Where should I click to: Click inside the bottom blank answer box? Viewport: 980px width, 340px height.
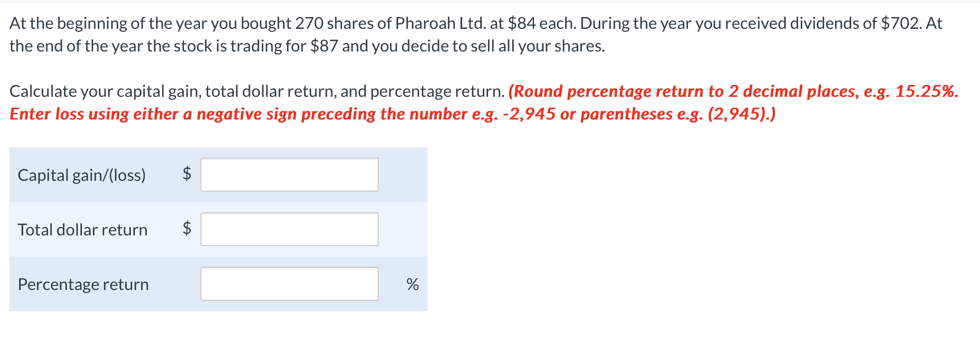(x=289, y=283)
